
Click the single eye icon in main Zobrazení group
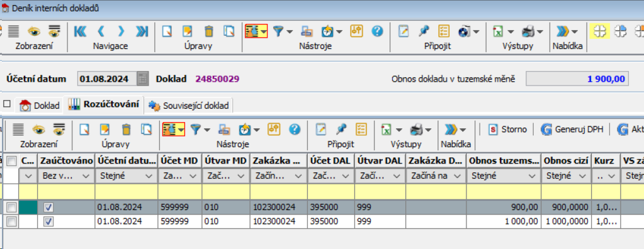coord(33,31)
